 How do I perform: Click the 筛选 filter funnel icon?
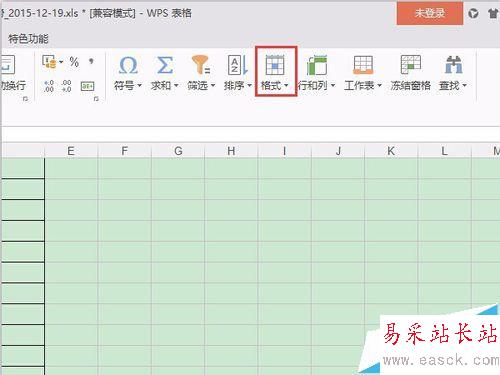(200, 65)
